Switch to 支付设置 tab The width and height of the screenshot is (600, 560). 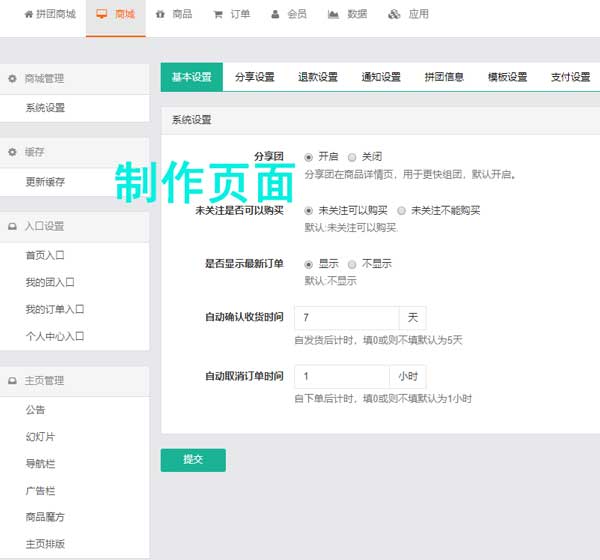[x=571, y=77]
